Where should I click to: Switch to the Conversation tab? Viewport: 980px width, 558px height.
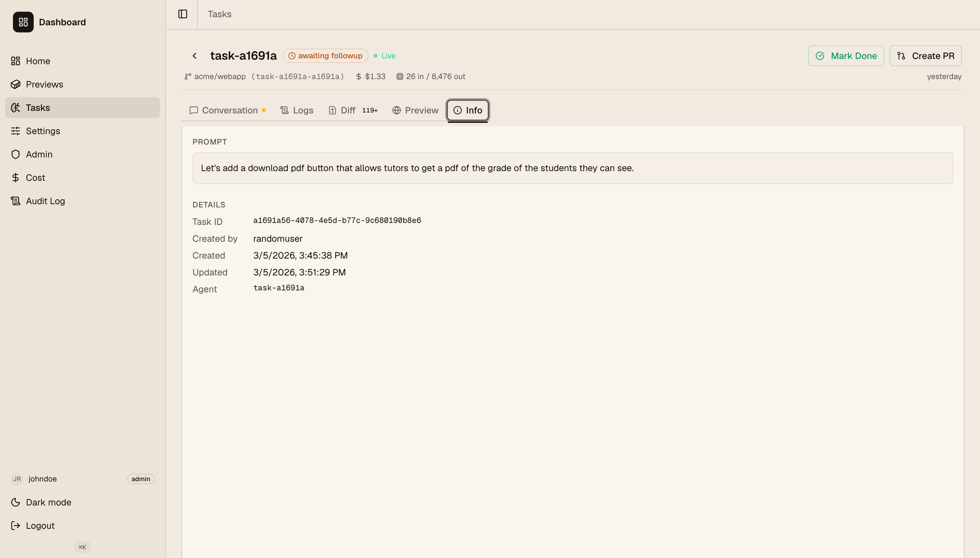point(229,110)
